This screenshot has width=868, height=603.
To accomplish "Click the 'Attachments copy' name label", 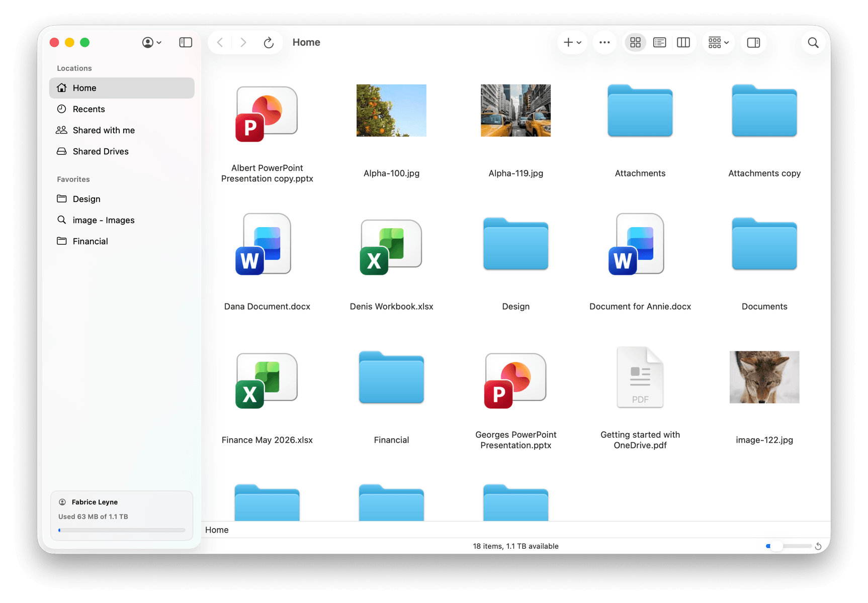I will (x=764, y=173).
